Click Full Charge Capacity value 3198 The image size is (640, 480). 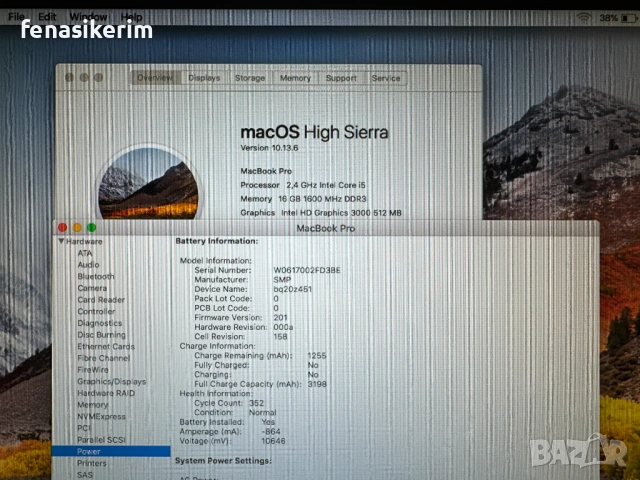[317, 384]
